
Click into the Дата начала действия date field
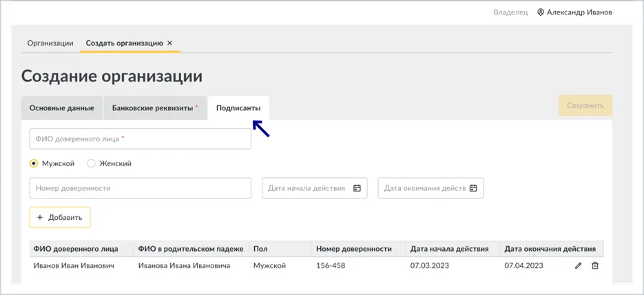tap(315, 188)
